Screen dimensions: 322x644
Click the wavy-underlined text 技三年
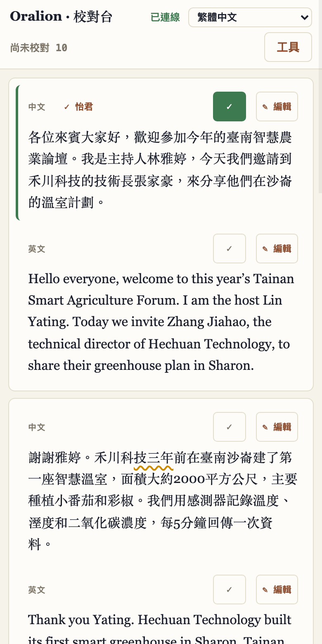pos(154,458)
